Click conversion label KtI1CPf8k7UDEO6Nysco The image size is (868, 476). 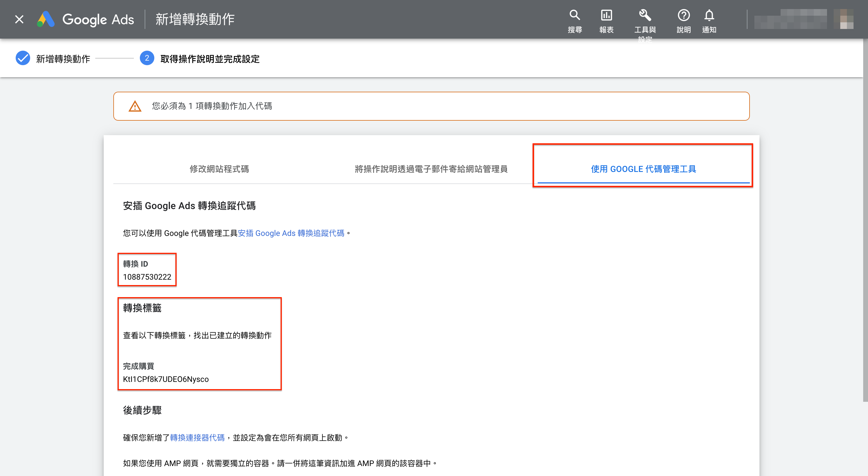click(166, 379)
